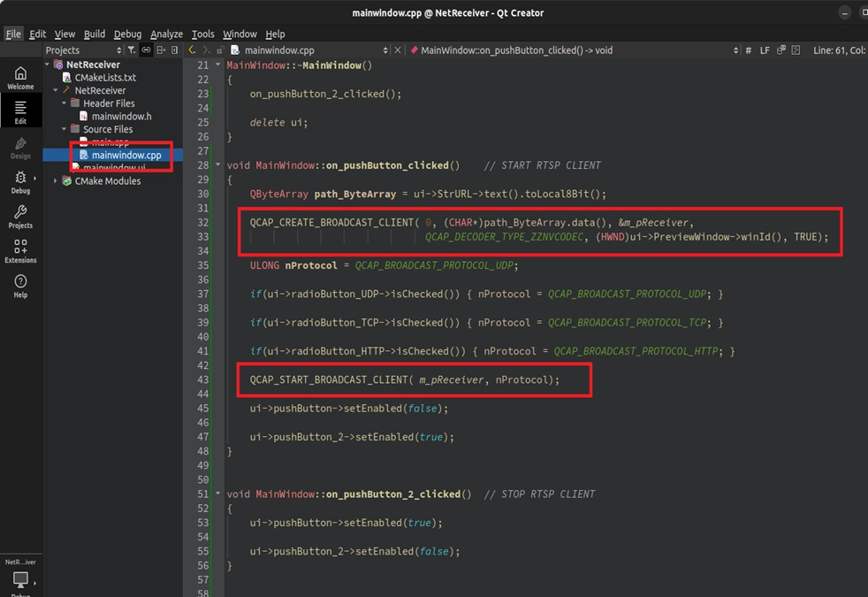The image size is (868, 597).
Task: Open Projects mode in the left sidebar
Action: [x=20, y=217]
